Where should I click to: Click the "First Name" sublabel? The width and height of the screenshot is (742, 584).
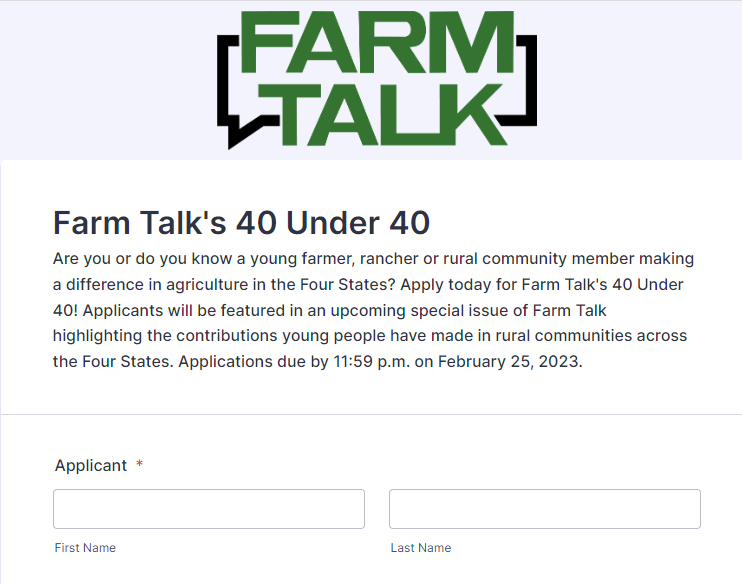pos(85,548)
